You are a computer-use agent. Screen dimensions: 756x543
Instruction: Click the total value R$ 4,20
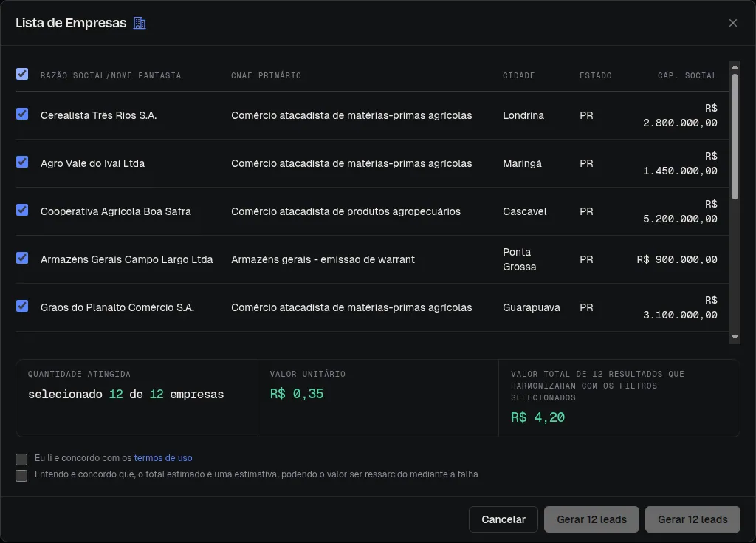pos(537,417)
